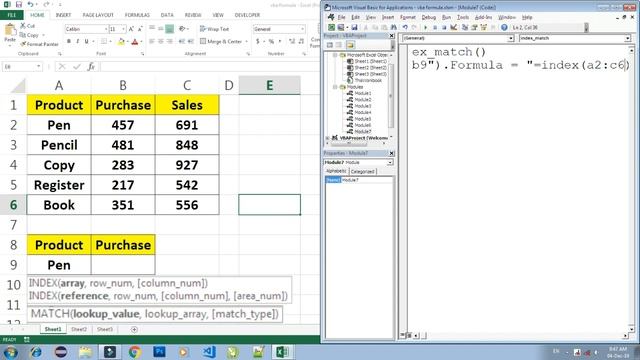Toggle Folders view in Project pane
The image size is (640, 360).
350,45
